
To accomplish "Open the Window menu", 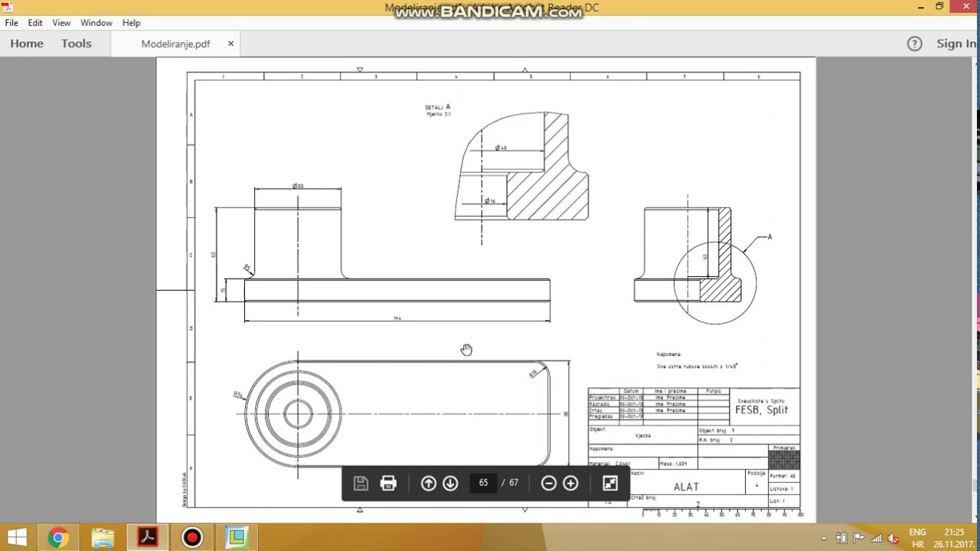I will click(96, 23).
